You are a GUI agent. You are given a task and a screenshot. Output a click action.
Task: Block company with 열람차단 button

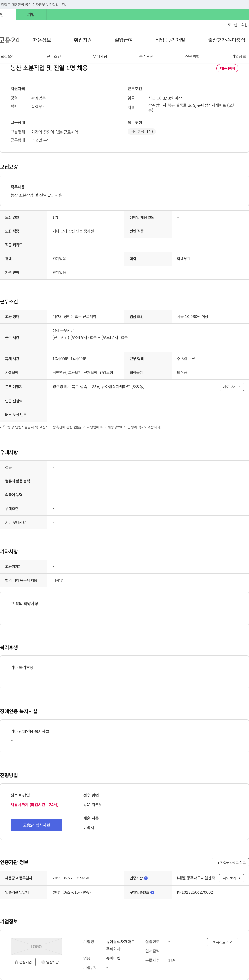tap(50, 962)
